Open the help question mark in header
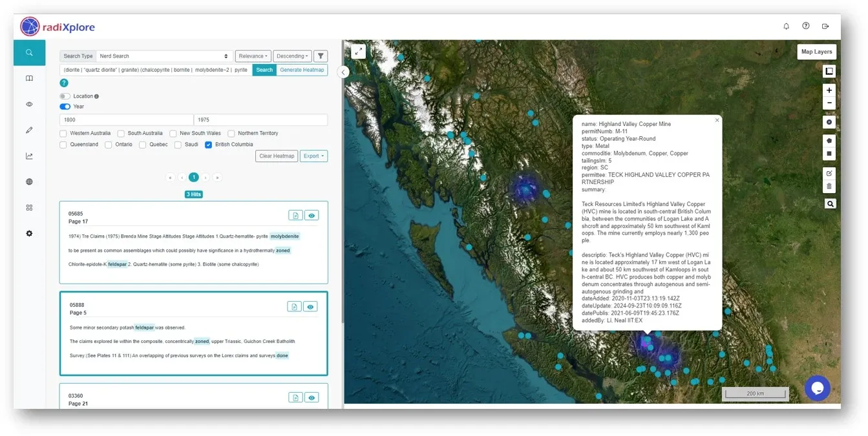 tap(806, 26)
